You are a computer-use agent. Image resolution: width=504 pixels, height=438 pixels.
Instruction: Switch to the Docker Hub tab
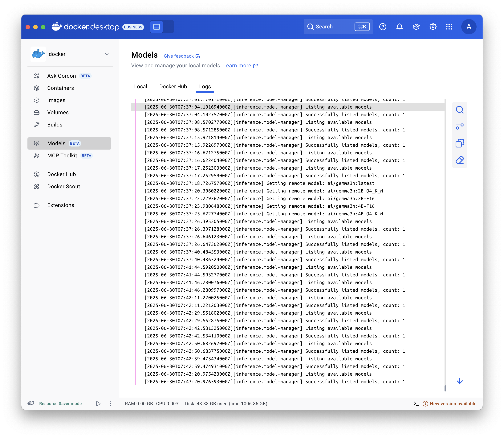[173, 87]
